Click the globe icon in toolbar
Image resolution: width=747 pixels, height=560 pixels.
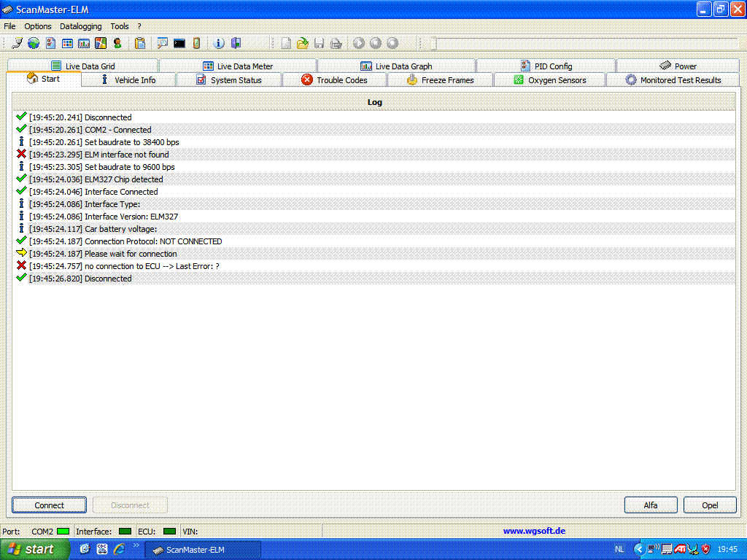pos(34,44)
